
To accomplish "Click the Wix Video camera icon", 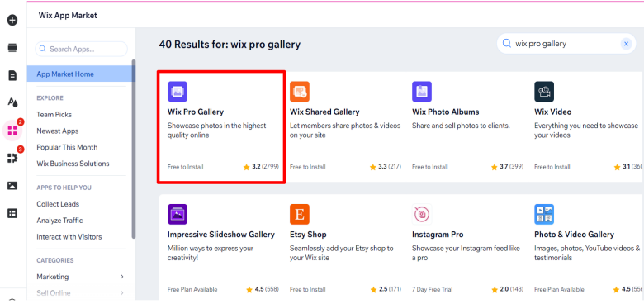I will [x=544, y=92].
